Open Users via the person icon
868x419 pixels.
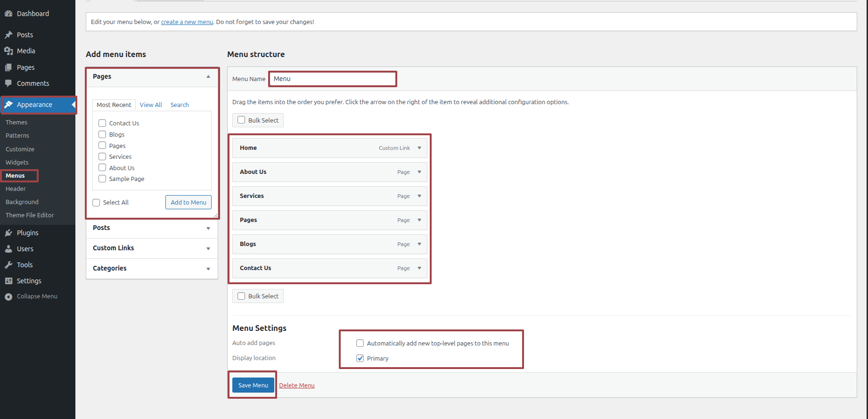[x=8, y=249]
